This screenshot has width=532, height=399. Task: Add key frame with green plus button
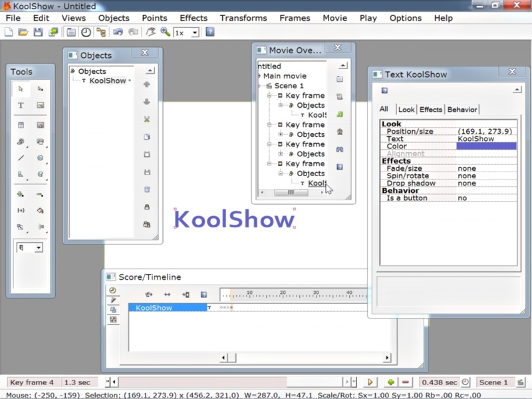tap(390, 382)
